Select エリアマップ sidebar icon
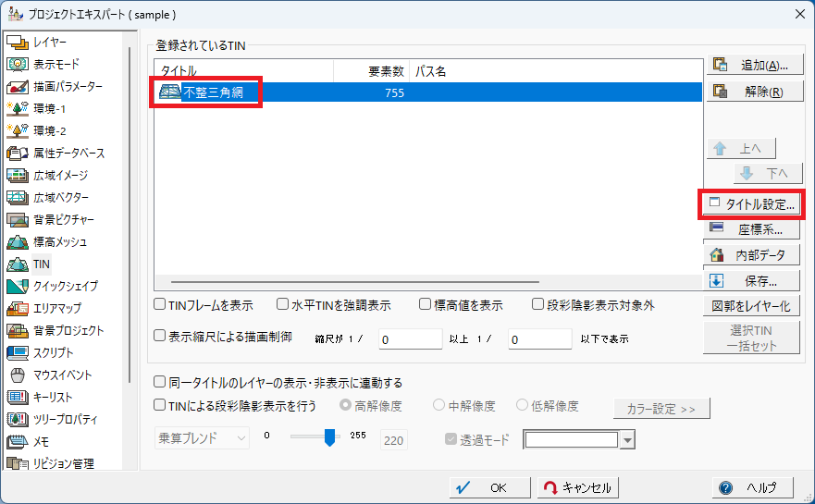The image size is (815, 504). coord(18,309)
